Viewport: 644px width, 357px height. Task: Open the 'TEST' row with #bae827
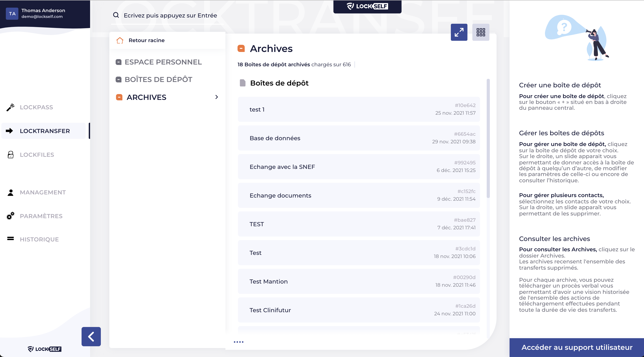359,224
